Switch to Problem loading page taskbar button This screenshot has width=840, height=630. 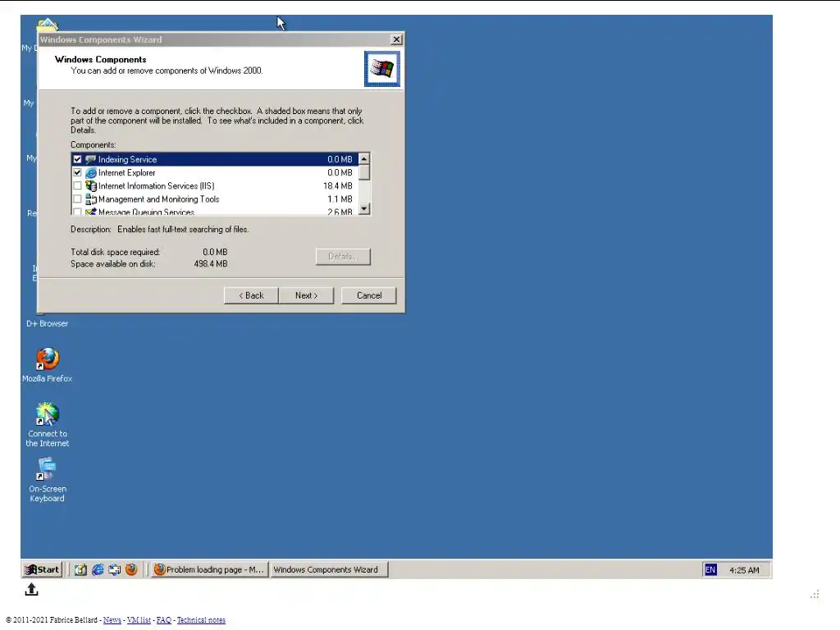tap(209, 569)
